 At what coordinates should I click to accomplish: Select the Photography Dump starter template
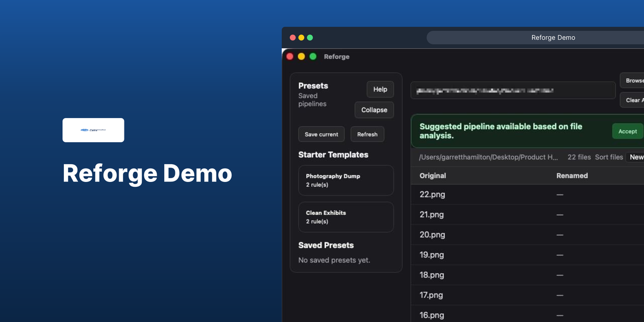coord(346,180)
